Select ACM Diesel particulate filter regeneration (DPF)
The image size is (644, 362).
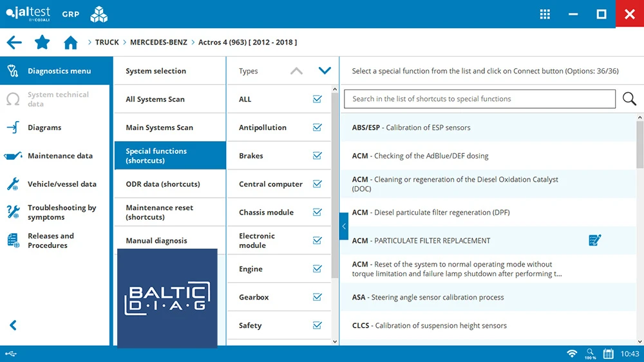coord(488,212)
